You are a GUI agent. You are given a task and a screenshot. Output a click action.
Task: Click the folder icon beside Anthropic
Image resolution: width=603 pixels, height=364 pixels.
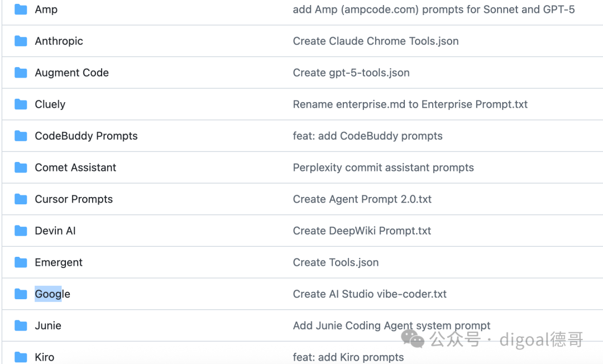coord(21,41)
